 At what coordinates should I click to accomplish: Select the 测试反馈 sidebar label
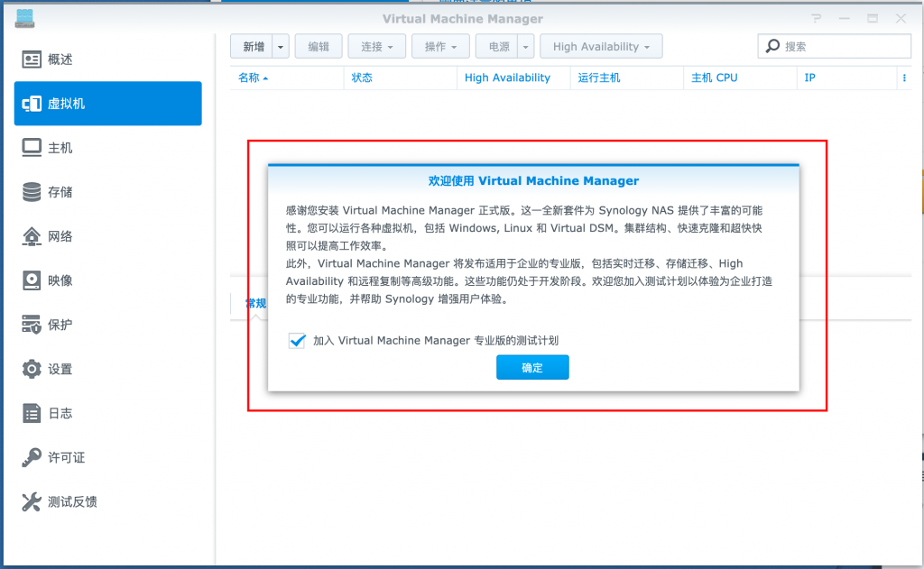tap(72, 502)
